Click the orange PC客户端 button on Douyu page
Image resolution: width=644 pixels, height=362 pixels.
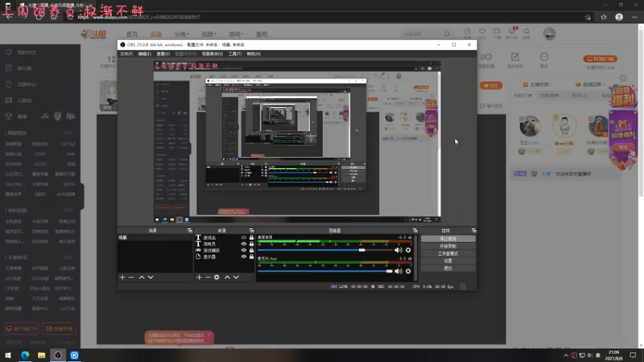pyautogui.click(x=600, y=59)
